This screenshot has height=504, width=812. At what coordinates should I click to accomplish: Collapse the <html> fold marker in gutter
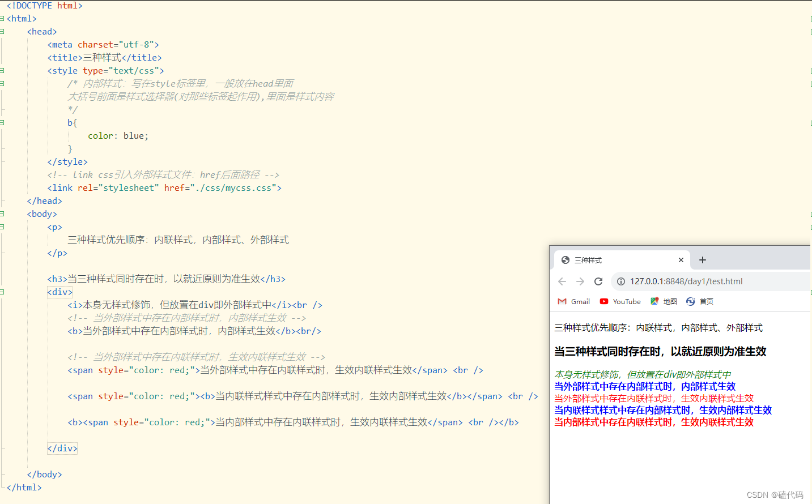click(x=2, y=19)
